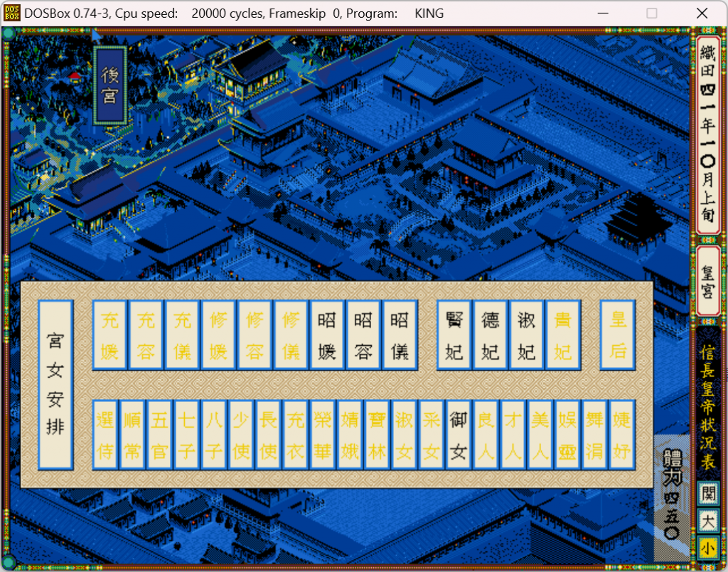Switch to 大 size option
The width and height of the screenshot is (728, 572).
708,521
